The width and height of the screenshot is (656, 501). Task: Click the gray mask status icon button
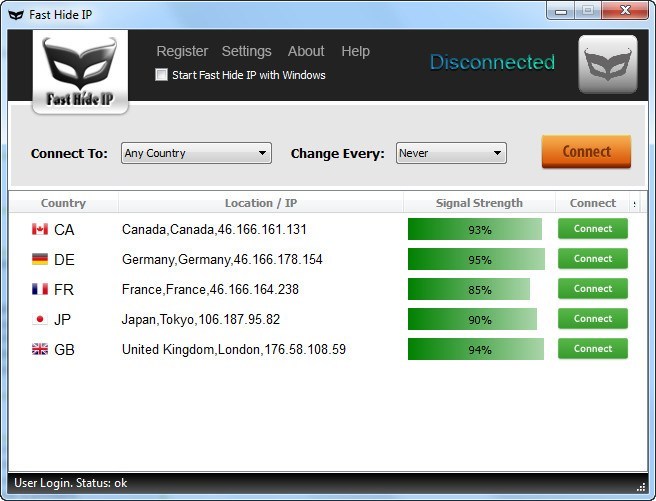[x=608, y=64]
